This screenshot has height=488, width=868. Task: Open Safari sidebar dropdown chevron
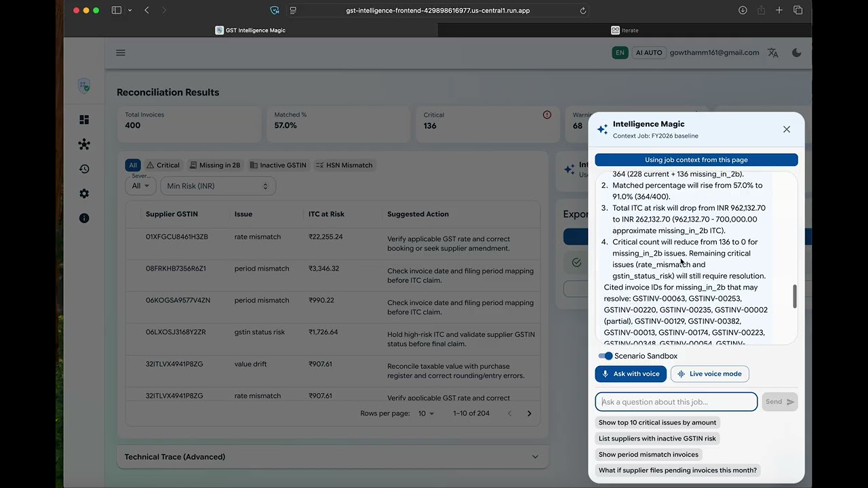point(130,11)
